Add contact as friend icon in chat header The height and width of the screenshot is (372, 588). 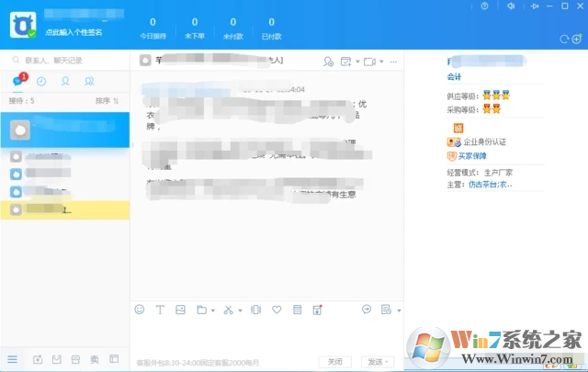pos(329,62)
